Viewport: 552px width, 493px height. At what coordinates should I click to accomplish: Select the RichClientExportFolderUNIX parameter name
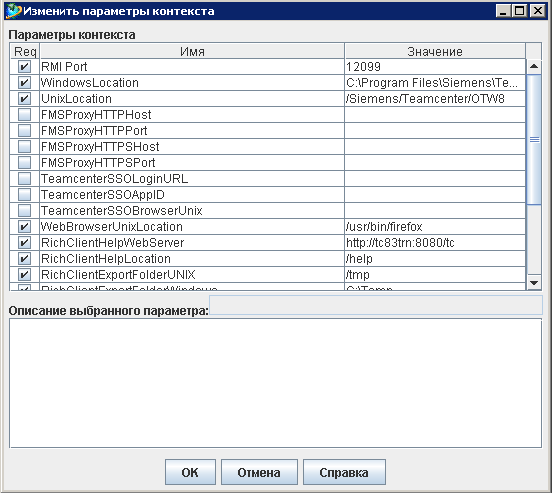coord(192,274)
